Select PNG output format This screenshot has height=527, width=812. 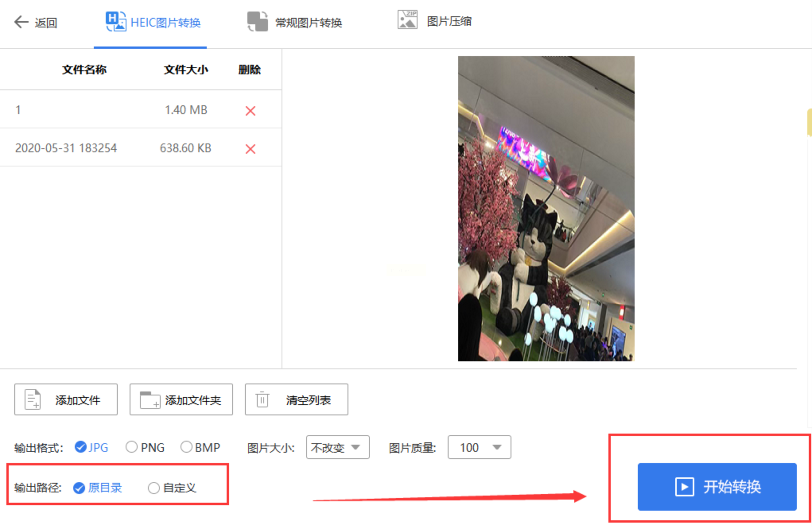tap(132, 447)
